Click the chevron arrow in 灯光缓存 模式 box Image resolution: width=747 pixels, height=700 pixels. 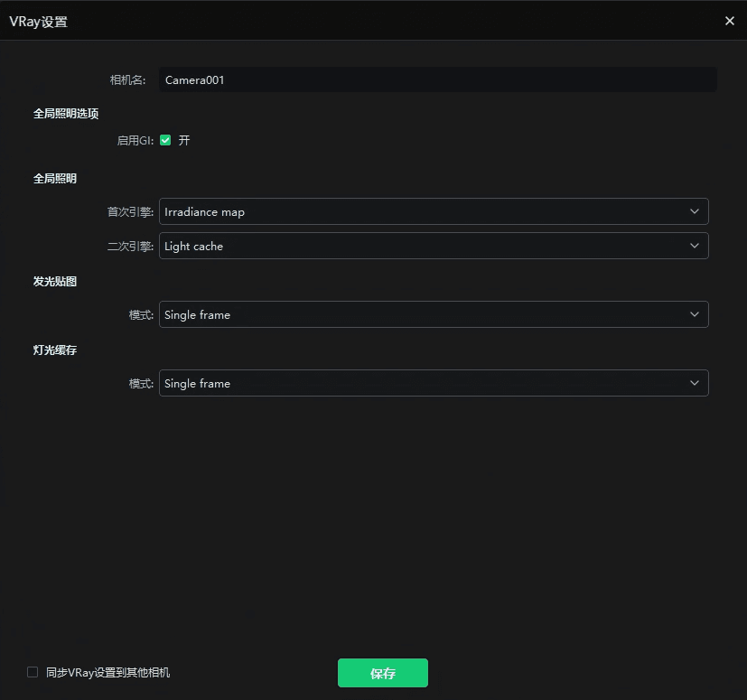point(694,383)
